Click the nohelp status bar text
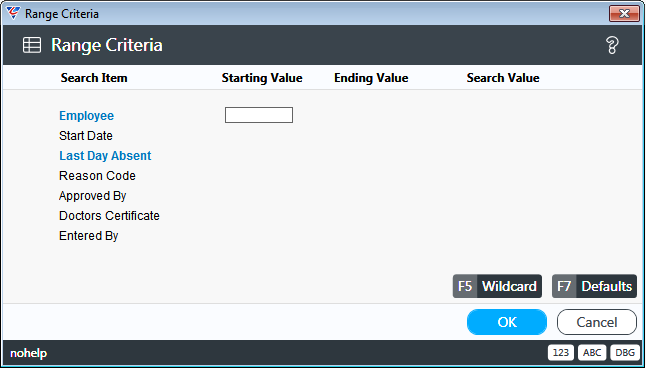This screenshot has width=646, height=371. (x=28, y=353)
